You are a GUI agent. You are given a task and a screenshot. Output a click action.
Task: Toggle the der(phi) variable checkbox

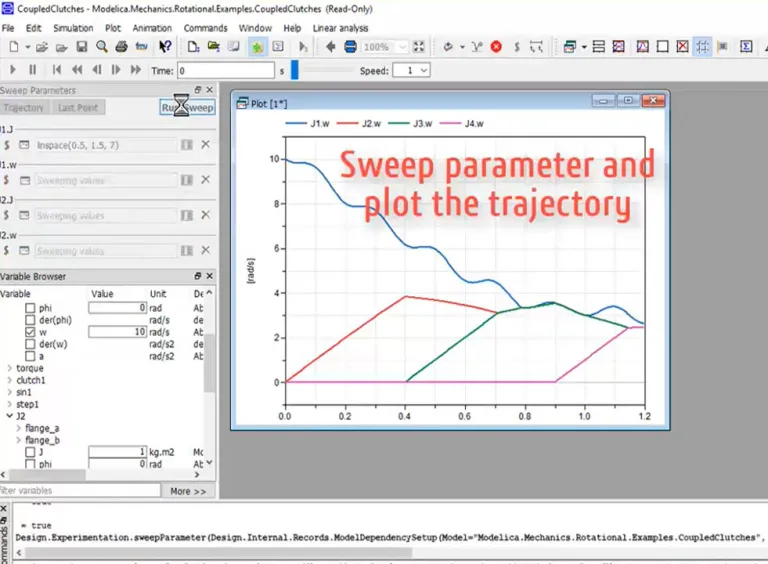[x=30, y=320]
